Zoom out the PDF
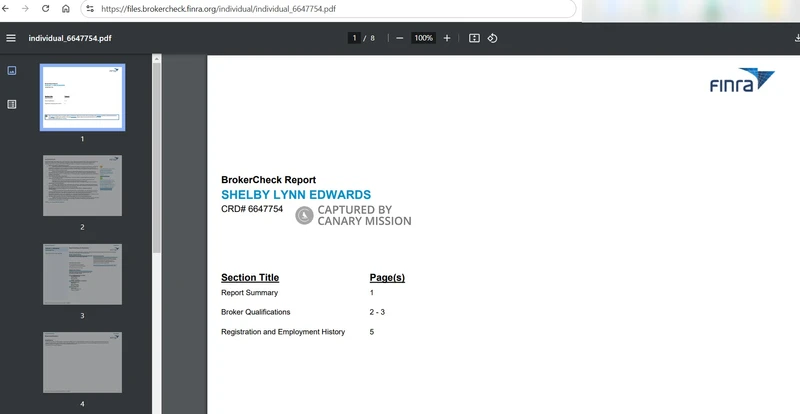The height and width of the screenshot is (414, 800). pos(399,38)
